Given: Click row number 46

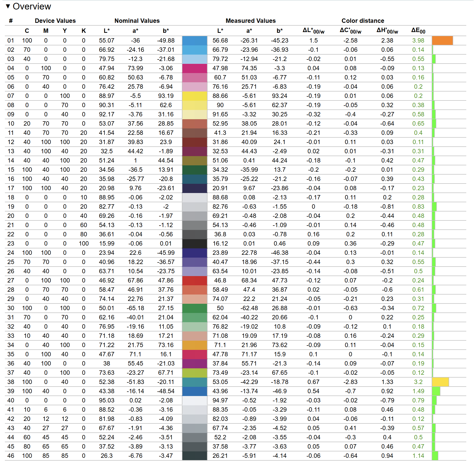Looking at the screenshot, I should tap(11, 456).
